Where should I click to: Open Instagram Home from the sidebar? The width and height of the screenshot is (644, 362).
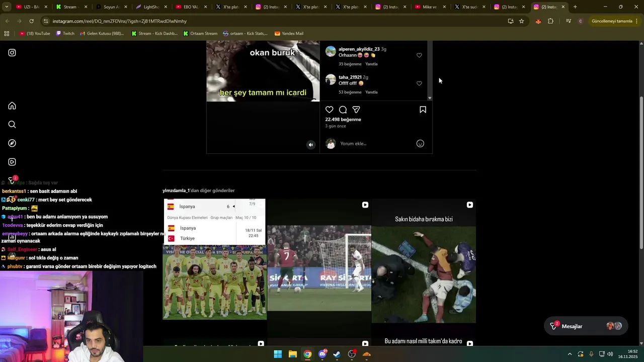click(12, 106)
